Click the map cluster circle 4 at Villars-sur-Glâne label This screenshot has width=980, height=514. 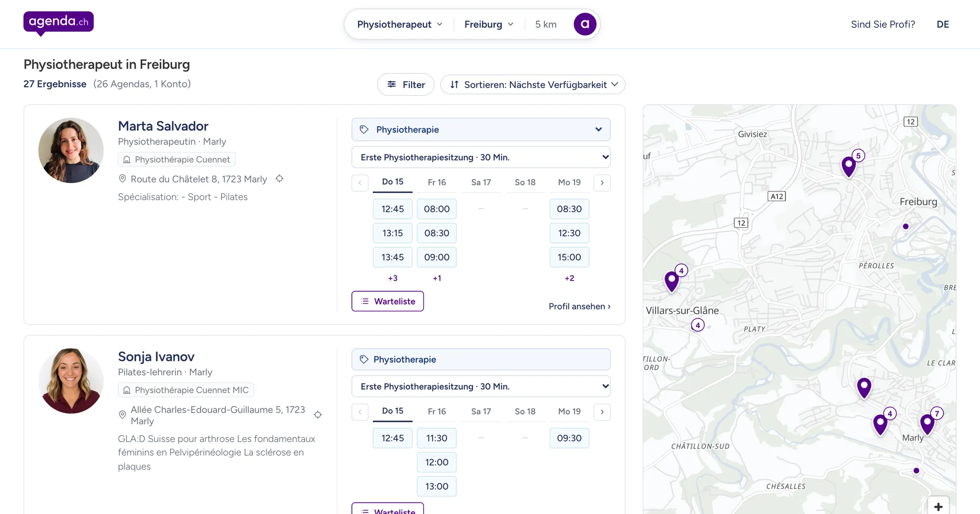[698, 325]
